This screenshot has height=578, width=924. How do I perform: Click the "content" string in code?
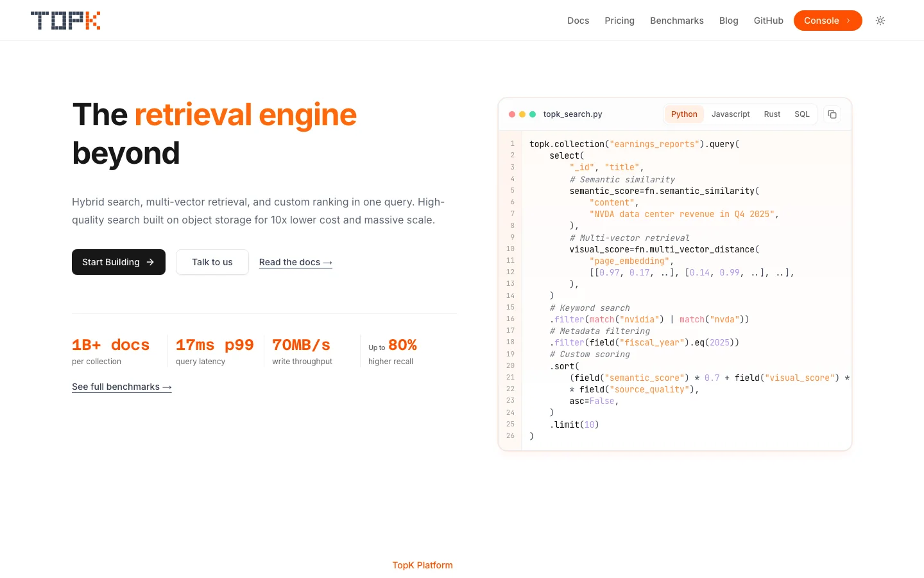(612, 202)
